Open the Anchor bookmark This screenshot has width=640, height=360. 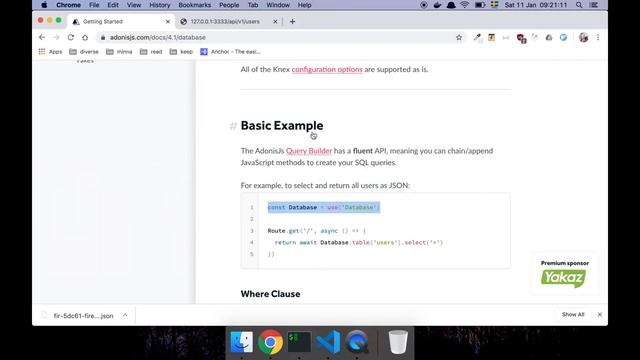(x=230, y=51)
